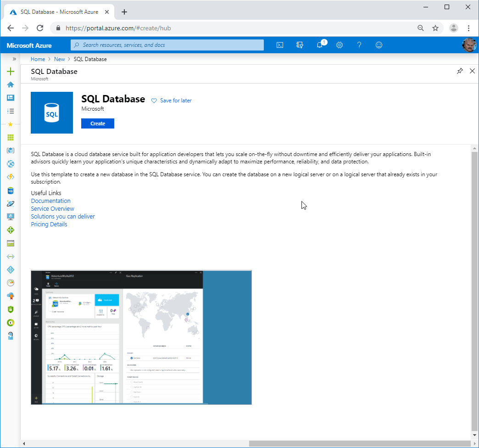This screenshot has width=479, height=448.
Task: Bookmark the page with star icon
Action: tap(435, 28)
